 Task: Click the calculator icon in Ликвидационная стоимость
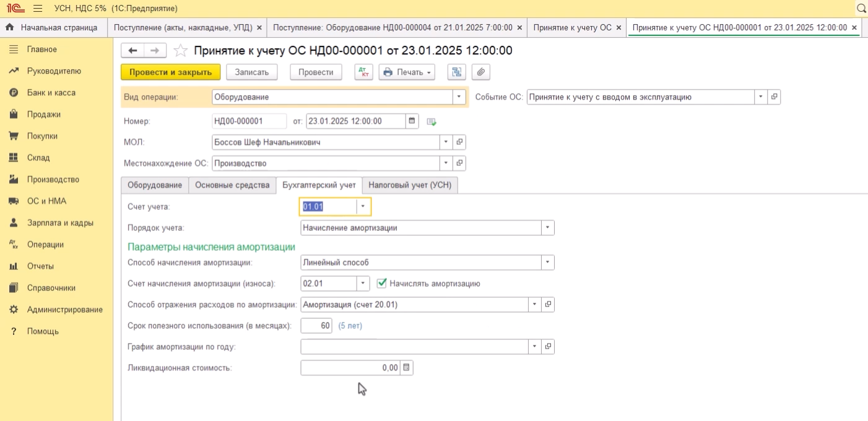pyautogui.click(x=406, y=368)
